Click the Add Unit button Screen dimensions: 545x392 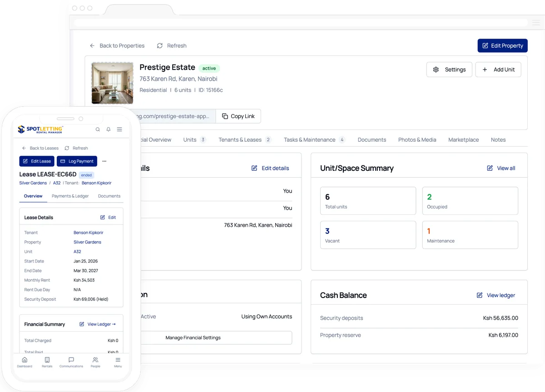[498, 69]
